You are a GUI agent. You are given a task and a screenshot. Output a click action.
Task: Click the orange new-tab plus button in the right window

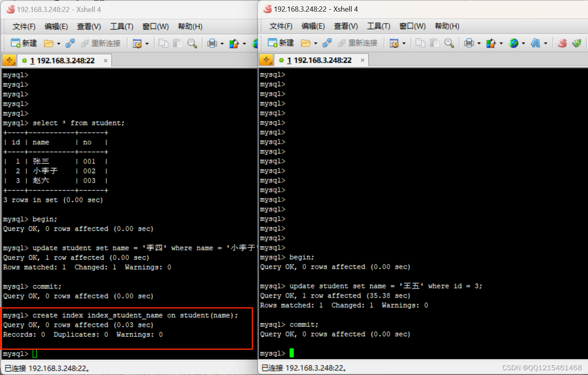[x=266, y=60]
